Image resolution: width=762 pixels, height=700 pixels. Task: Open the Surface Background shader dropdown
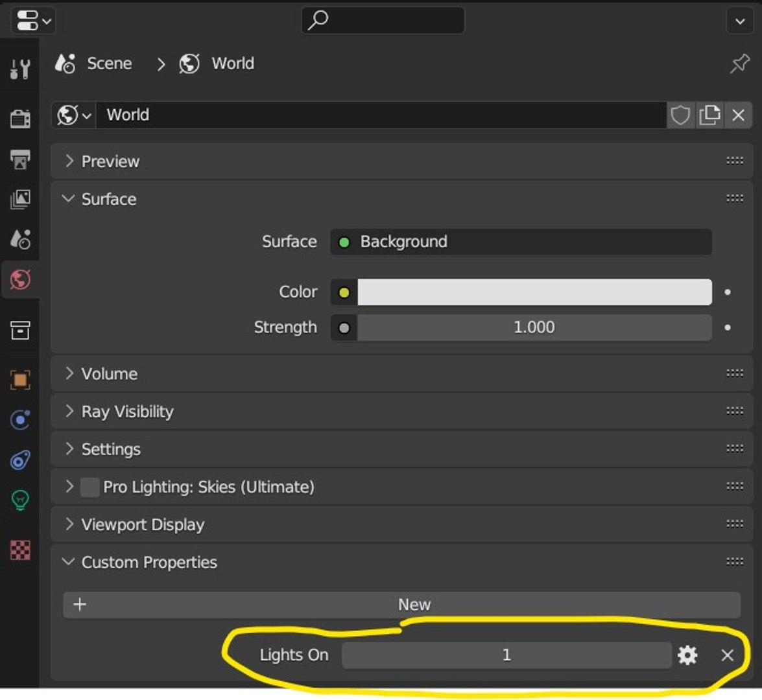[521, 242]
